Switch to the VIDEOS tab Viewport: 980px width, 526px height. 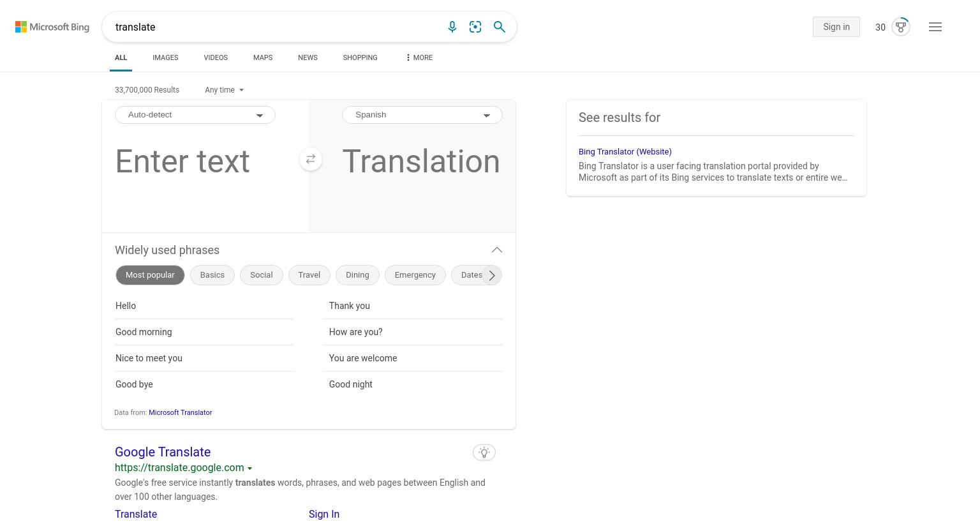(216, 57)
